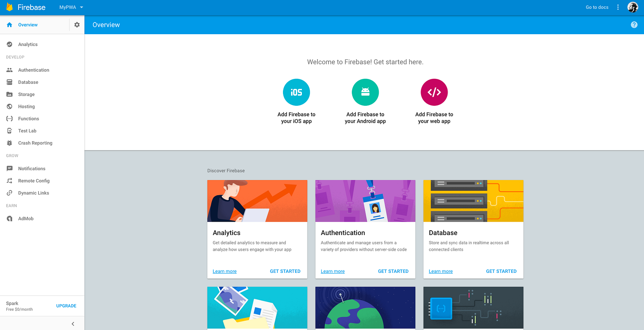Open Storage from the sidebar
The height and width of the screenshot is (330, 644).
tap(26, 95)
